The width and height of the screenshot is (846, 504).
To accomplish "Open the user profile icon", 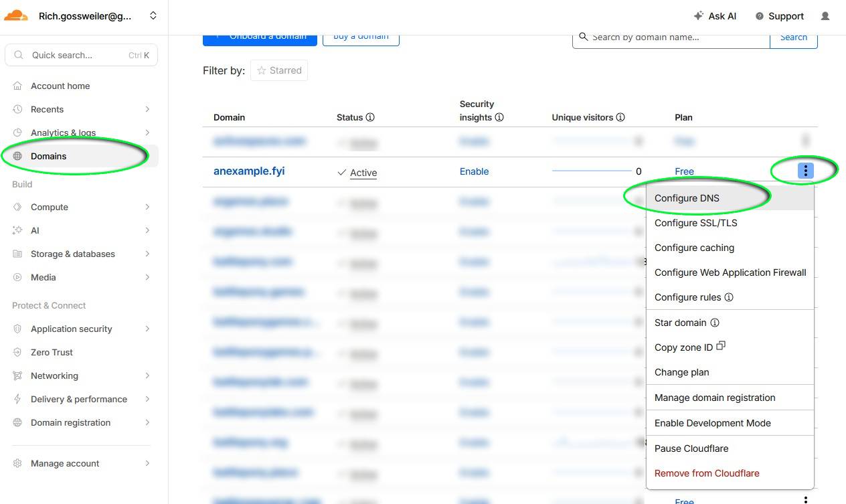I will [825, 16].
